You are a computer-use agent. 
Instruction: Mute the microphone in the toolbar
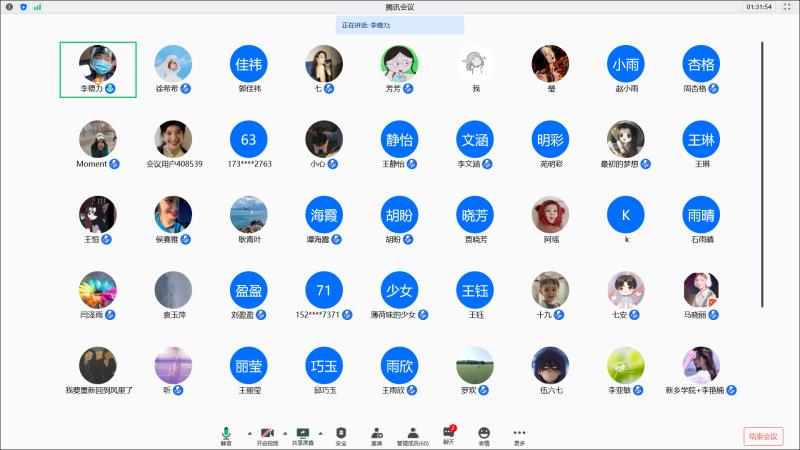click(x=226, y=434)
